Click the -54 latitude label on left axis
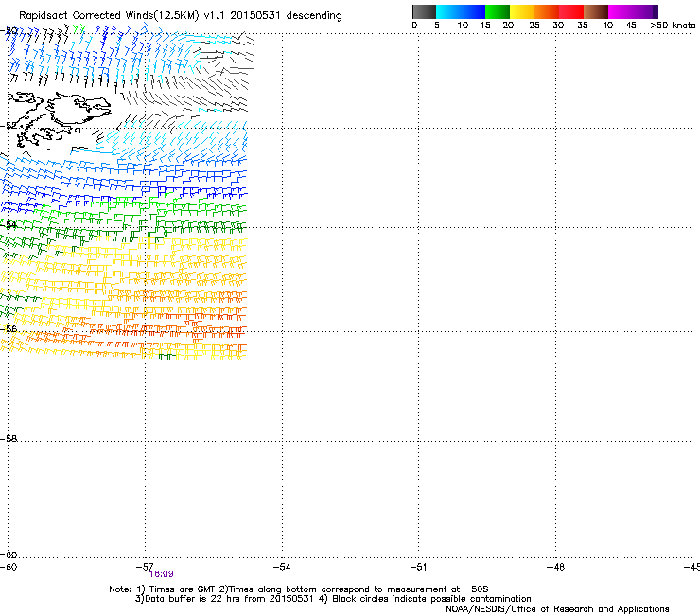The width and height of the screenshot is (700, 615). click(9, 224)
